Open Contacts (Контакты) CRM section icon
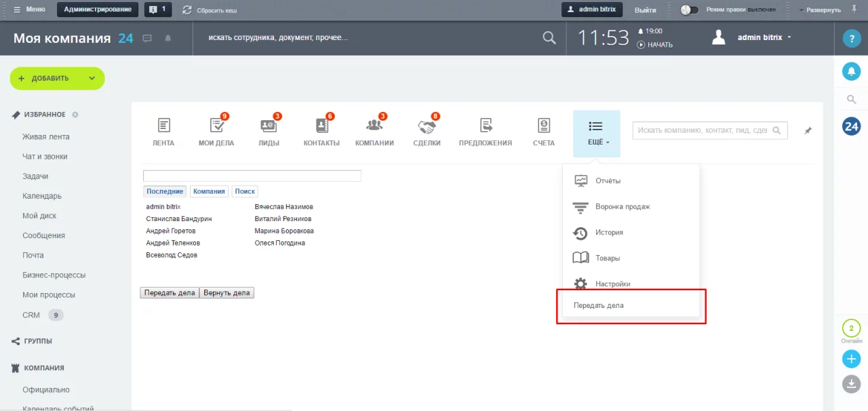 point(321,126)
